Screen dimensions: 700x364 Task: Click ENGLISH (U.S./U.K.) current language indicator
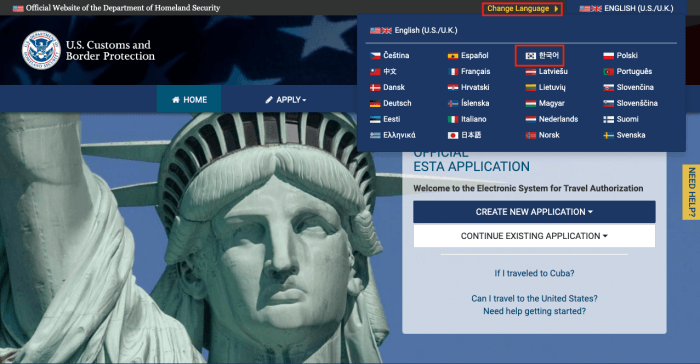tap(626, 8)
